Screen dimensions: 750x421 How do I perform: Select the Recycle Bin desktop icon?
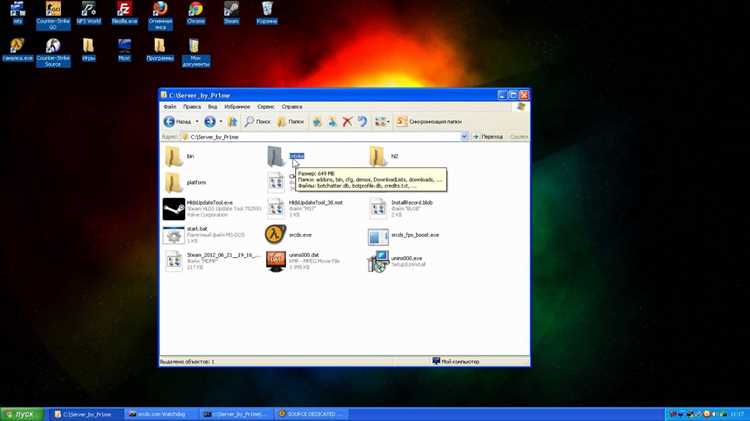tap(267, 12)
